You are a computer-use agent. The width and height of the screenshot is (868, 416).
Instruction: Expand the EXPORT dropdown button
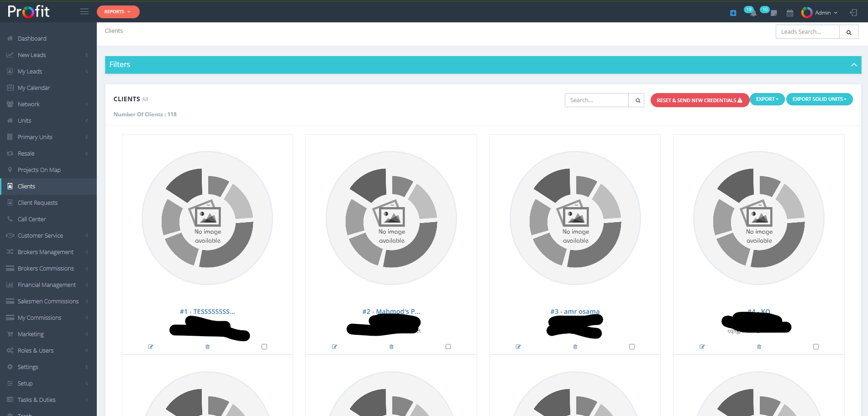coord(767,99)
